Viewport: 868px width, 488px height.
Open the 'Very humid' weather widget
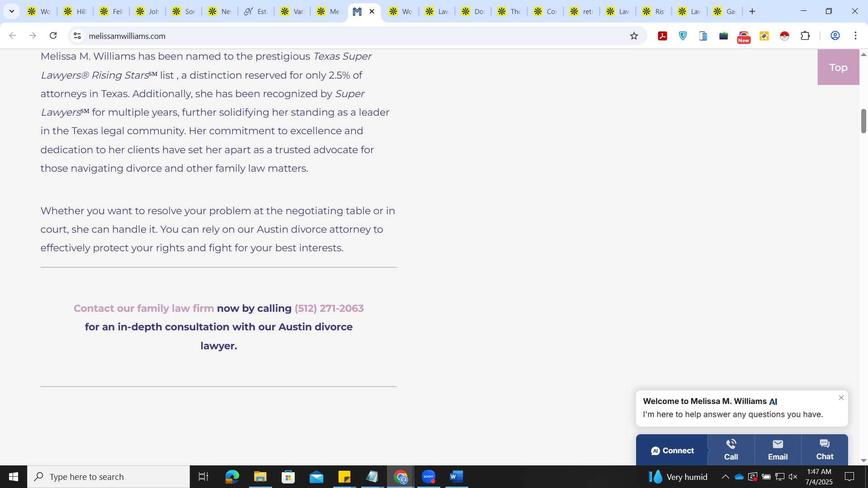click(x=678, y=477)
